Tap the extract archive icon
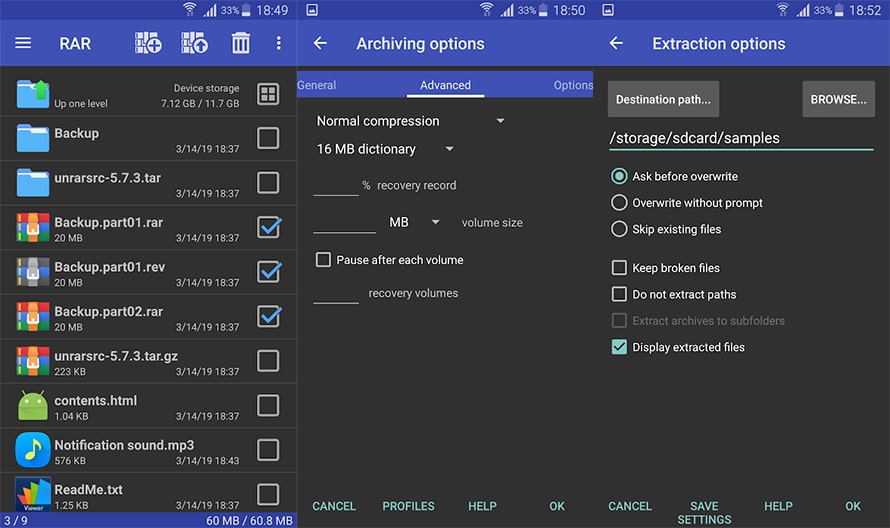The image size is (890, 528). pos(194,43)
